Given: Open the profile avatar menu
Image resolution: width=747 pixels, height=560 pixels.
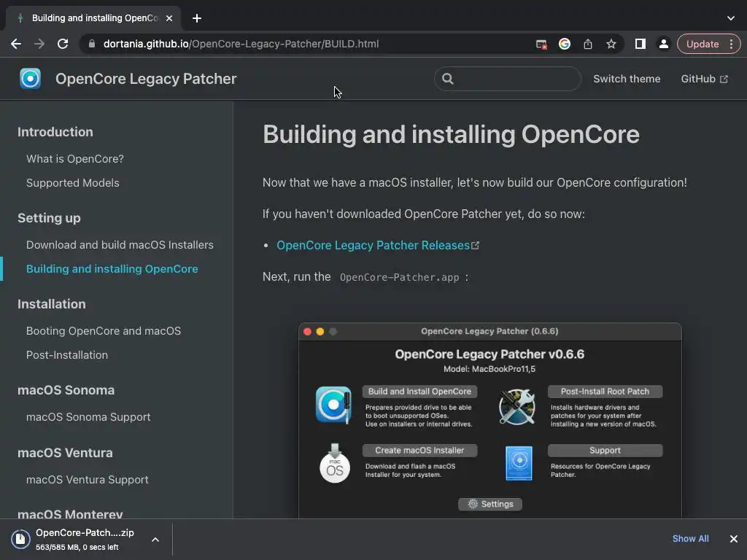Looking at the screenshot, I should pos(663,44).
